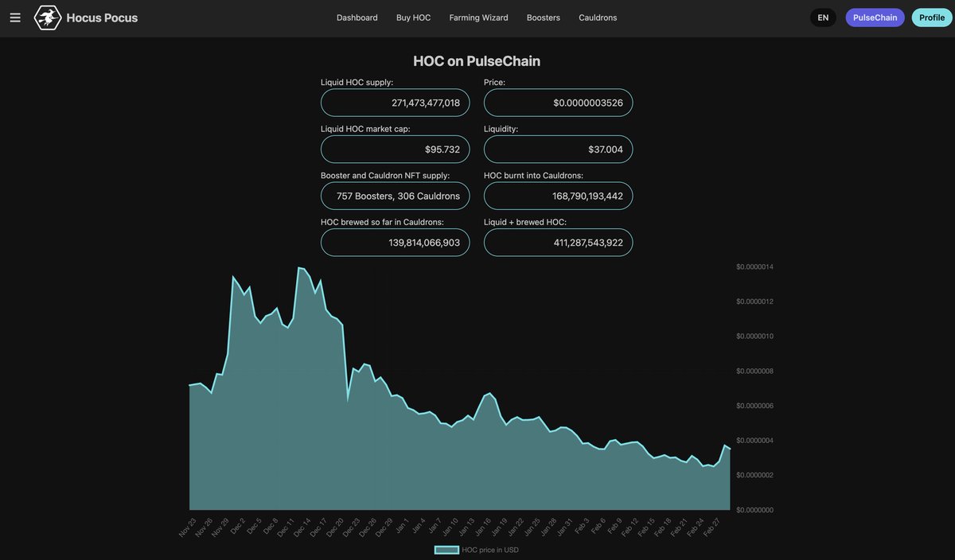This screenshot has height=560, width=955.
Task: Click the Price: label
Action: click(494, 82)
